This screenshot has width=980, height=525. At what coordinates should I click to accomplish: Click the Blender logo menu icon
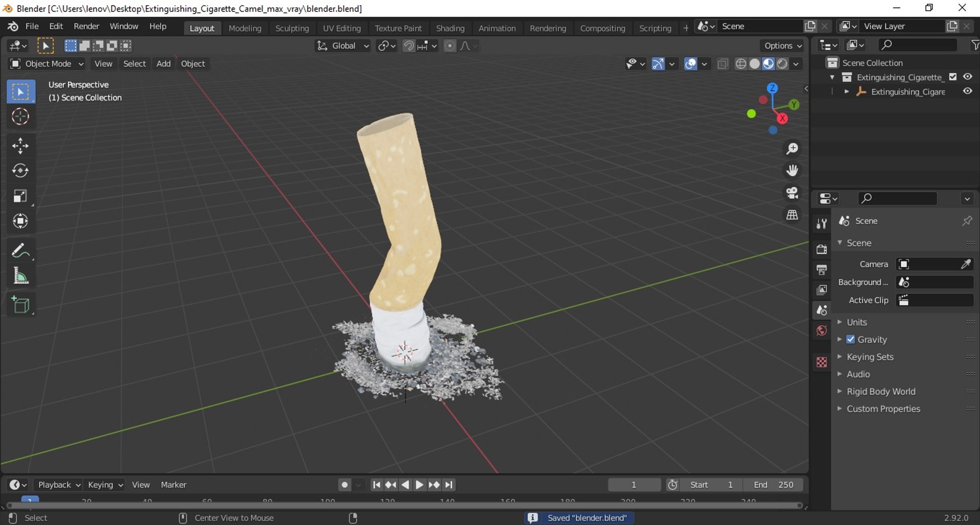[x=13, y=27]
